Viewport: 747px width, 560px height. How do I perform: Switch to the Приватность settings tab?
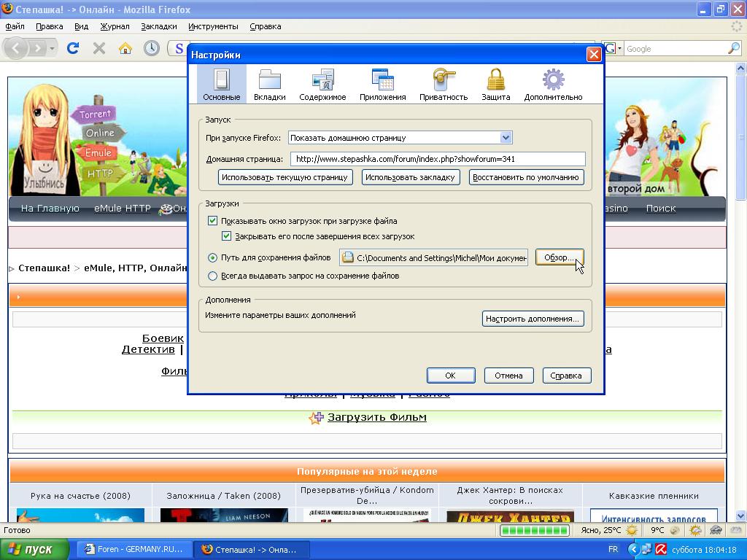[444, 85]
